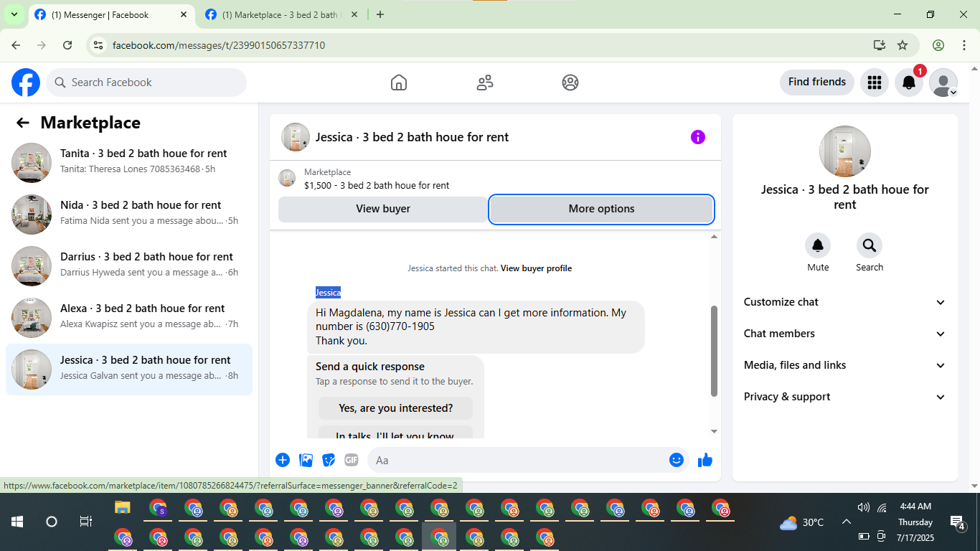The width and height of the screenshot is (980, 551).
Task: Open Alexa's conversation
Action: point(129,318)
